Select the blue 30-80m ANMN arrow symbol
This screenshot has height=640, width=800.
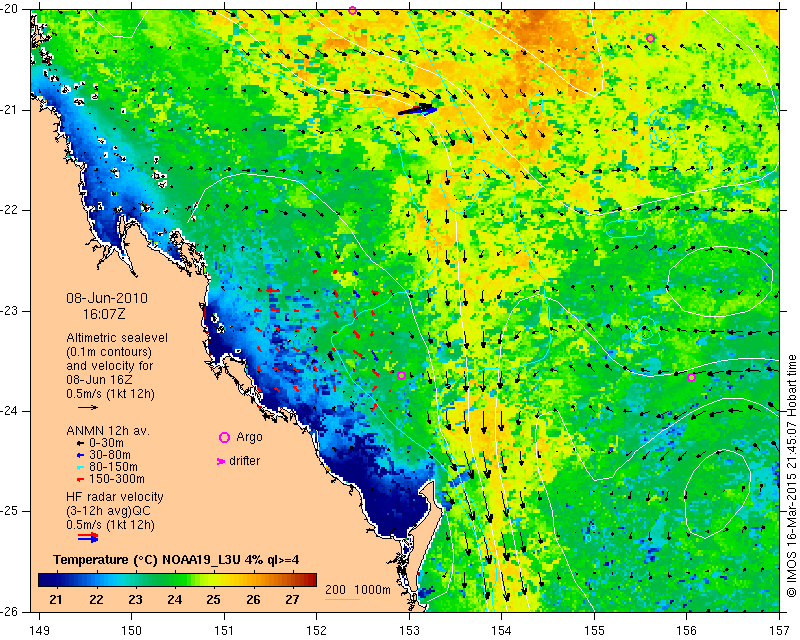80,455
